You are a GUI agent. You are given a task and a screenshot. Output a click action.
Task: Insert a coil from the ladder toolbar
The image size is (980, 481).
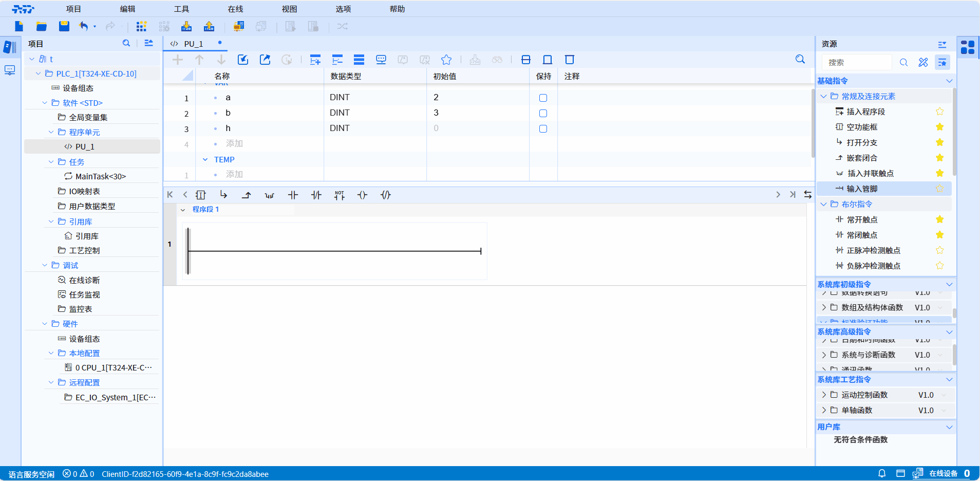point(362,195)
